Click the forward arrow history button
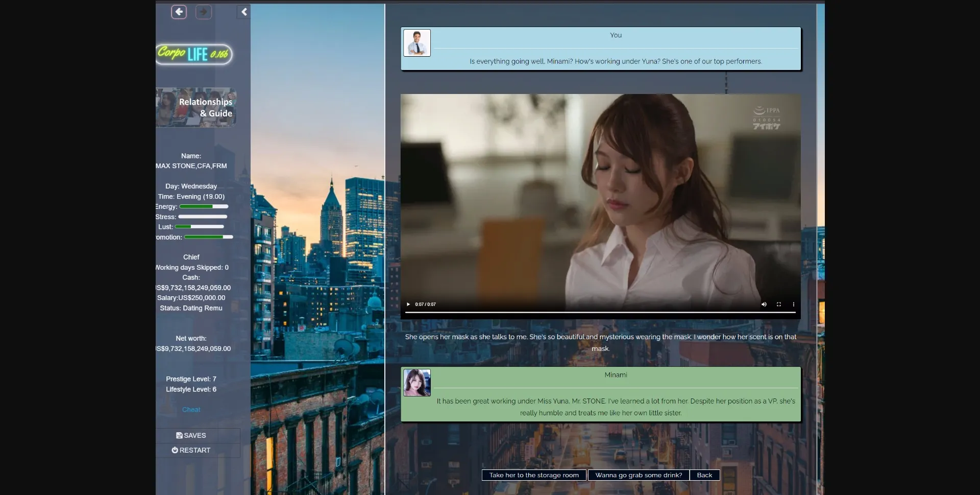This screenshot has height=495, width=980. coord(203,12)
